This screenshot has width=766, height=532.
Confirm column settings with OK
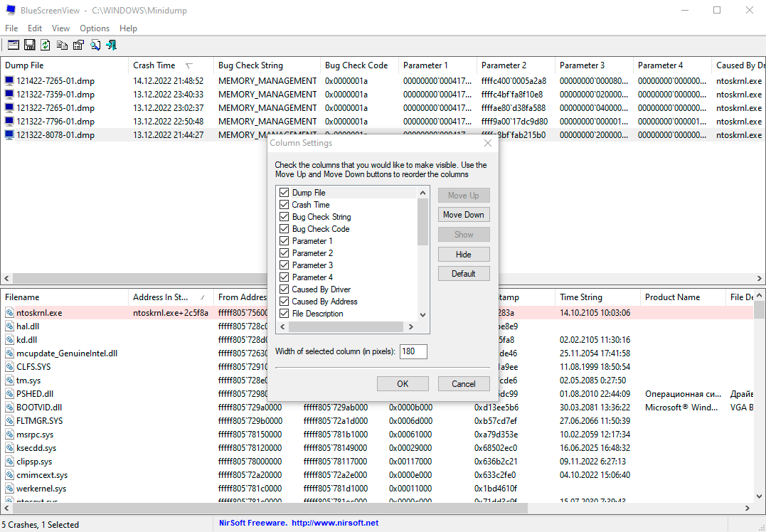403,384
